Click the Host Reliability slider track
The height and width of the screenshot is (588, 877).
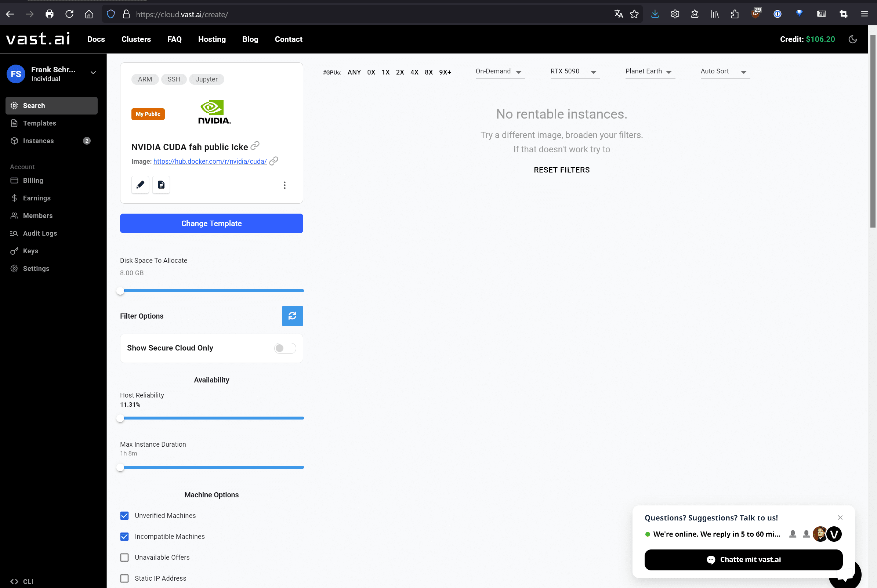coord(212,418)
